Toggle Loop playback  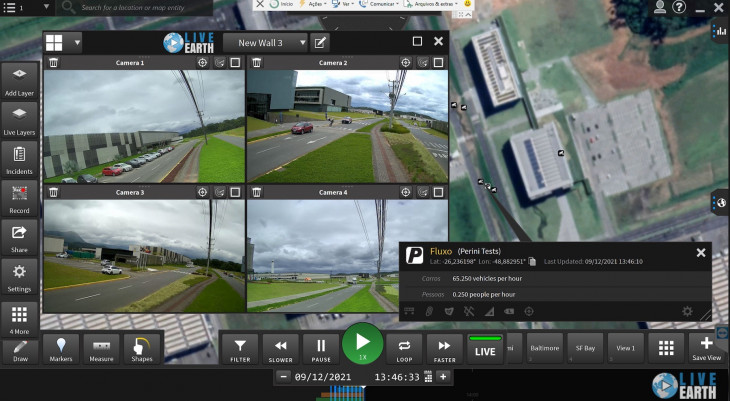(x=404, y=349)
